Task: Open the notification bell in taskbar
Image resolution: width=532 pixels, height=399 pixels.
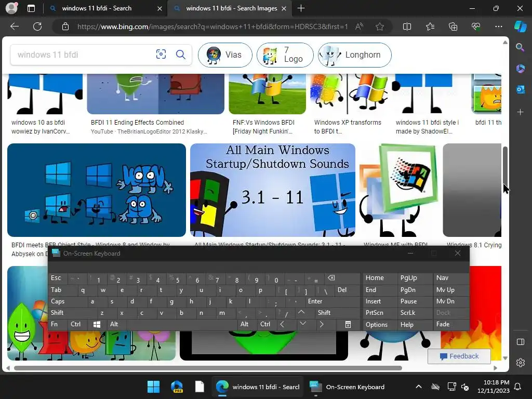Action: (x=518, y=387)
